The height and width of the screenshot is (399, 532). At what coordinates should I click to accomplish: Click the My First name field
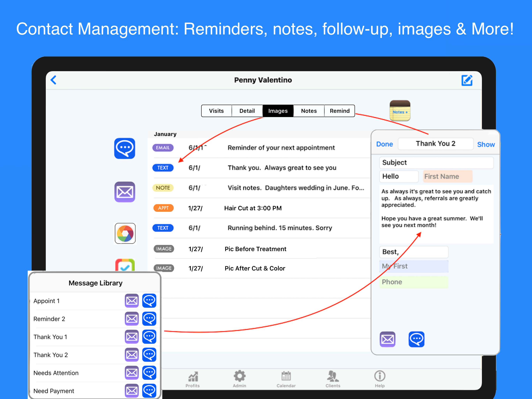point(414,266)
